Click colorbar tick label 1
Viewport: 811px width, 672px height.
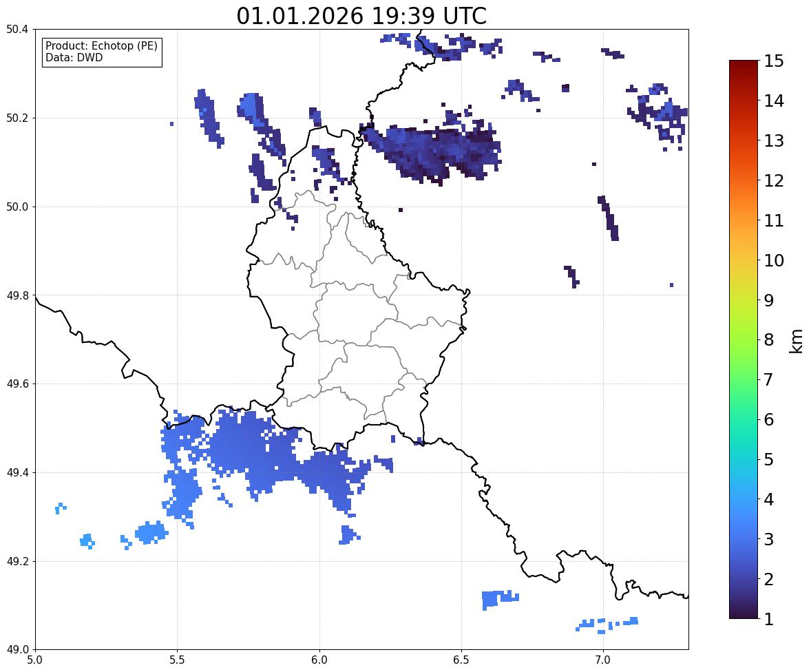tap(769, 619)
